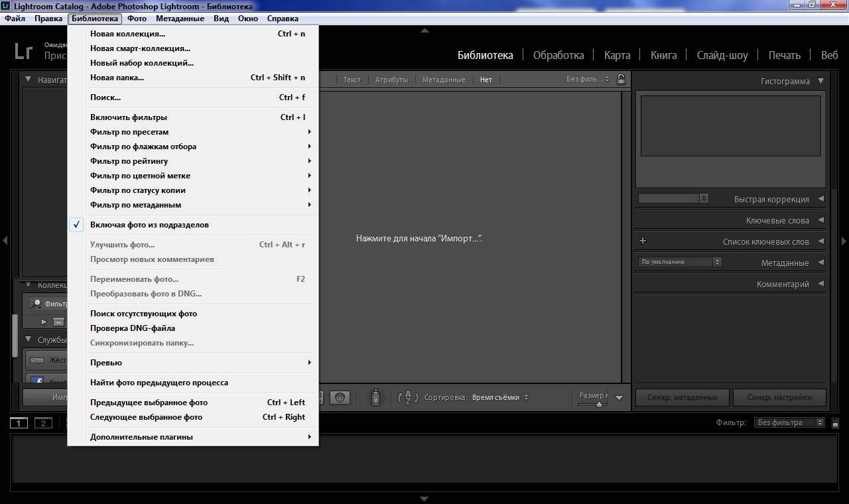The image size is (849, 504).
Task: Choose "Новая смарт-коллекция..." menu item
Action: pyautogui.click(x=193, y=48)
